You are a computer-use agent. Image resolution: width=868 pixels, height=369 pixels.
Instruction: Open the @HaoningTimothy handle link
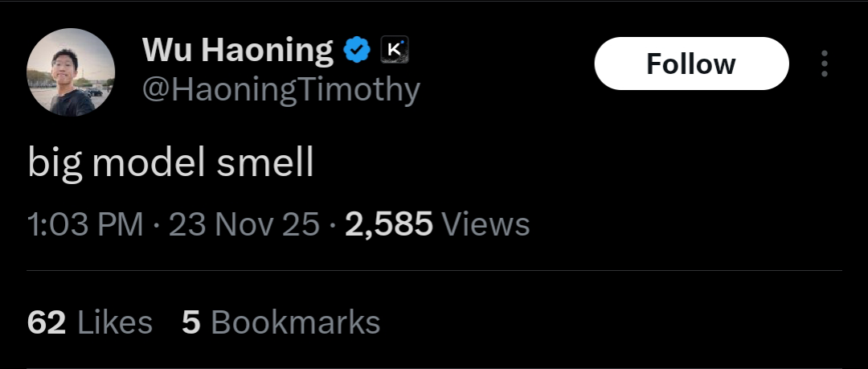pos(280,90)
